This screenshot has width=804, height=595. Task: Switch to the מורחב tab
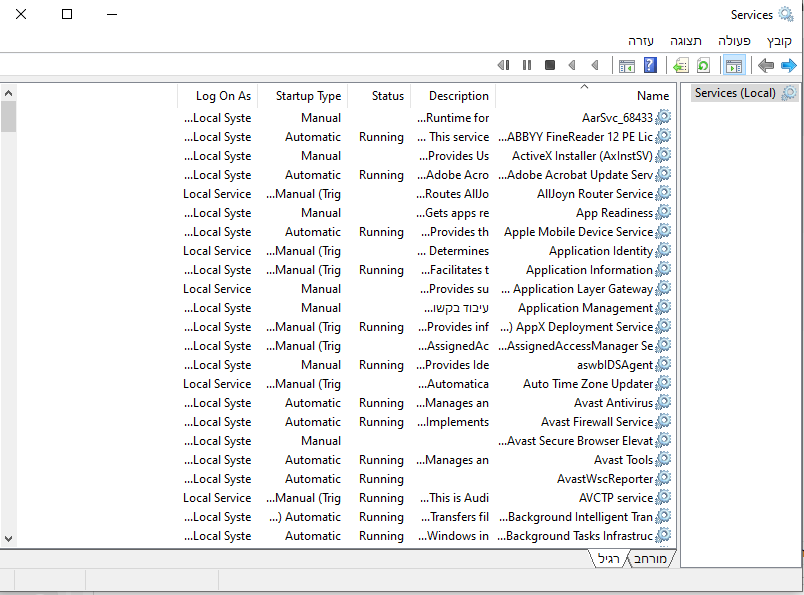pyautogui.click(x=650, y=559)
